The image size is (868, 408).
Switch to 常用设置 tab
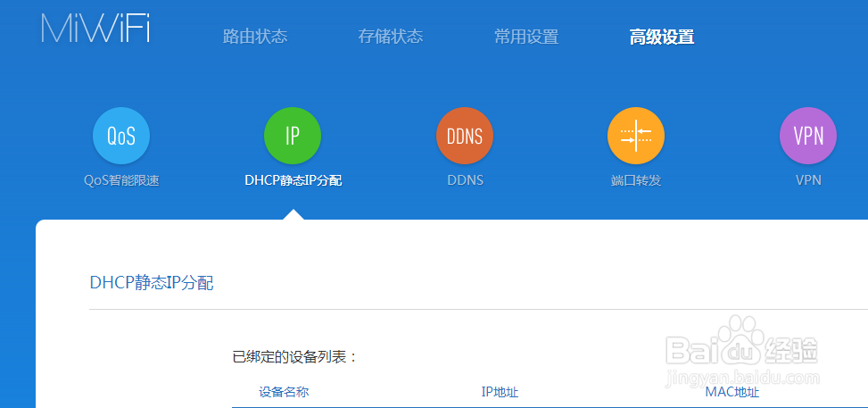pos(526,37)
